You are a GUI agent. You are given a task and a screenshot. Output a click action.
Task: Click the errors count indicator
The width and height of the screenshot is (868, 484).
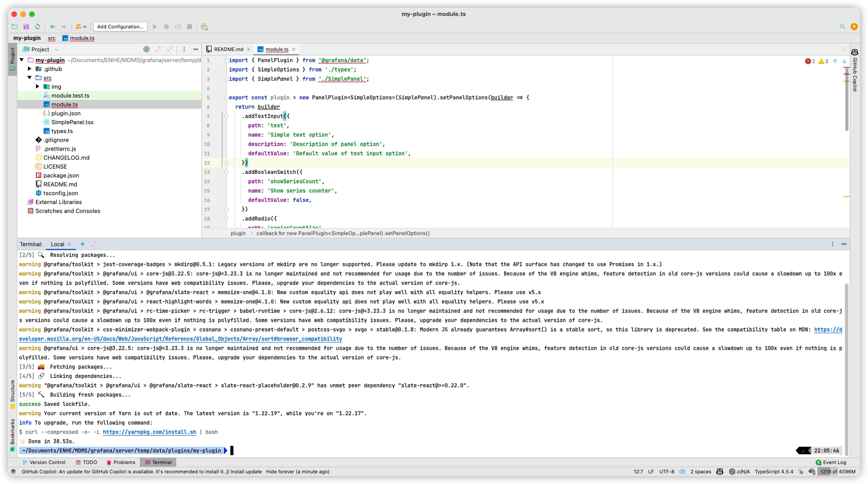click(810, 61)
